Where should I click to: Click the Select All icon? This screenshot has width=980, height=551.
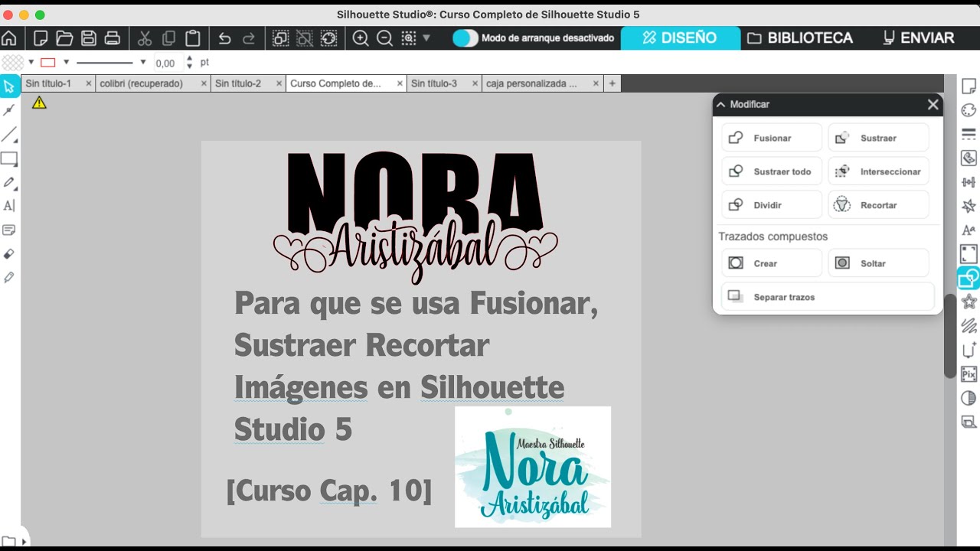pos(280,37)
